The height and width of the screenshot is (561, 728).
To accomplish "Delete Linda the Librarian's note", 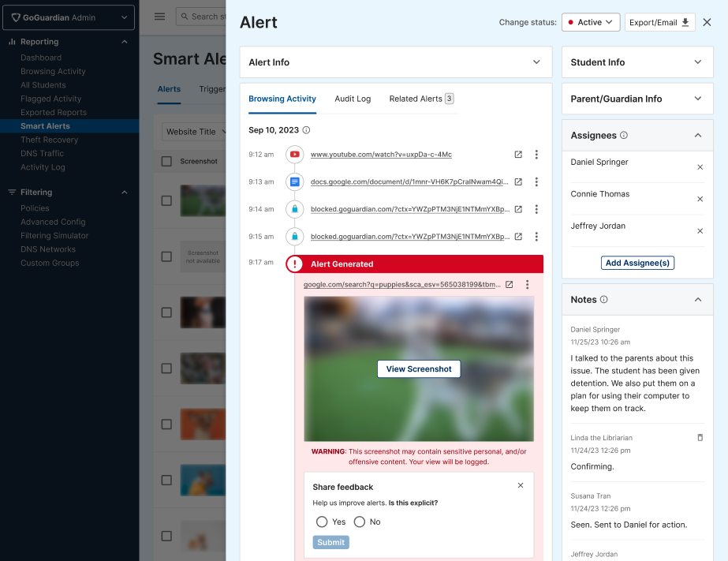I will (x=700, y=437).
